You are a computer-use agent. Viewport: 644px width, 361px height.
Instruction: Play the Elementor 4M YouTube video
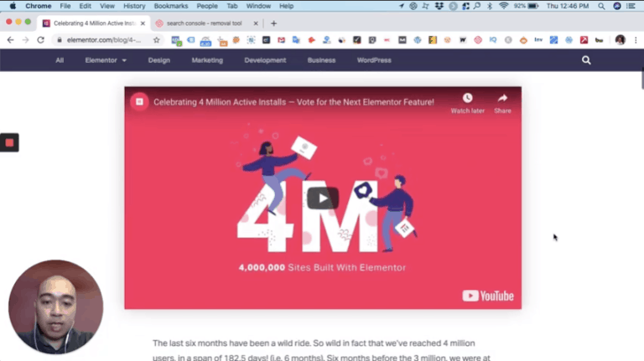pos(323,199)
